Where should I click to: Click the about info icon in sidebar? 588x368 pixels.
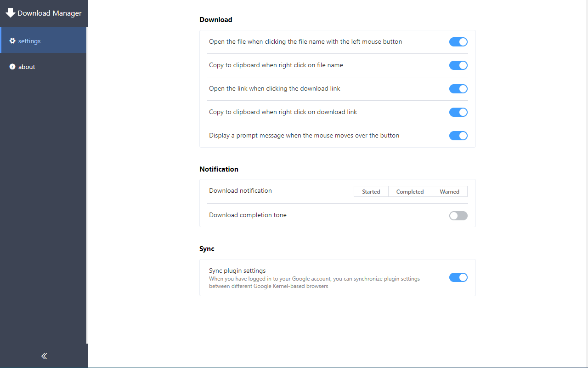coord(12,67)
